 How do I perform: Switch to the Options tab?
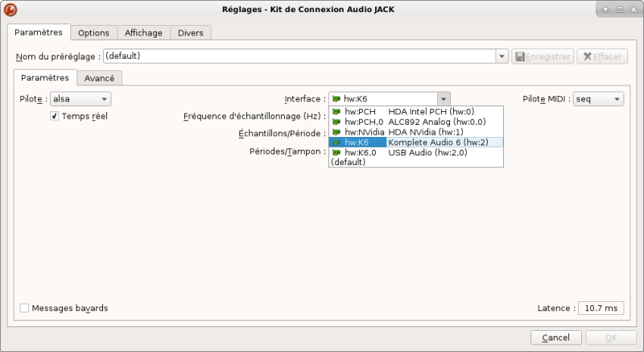[93, 33]
